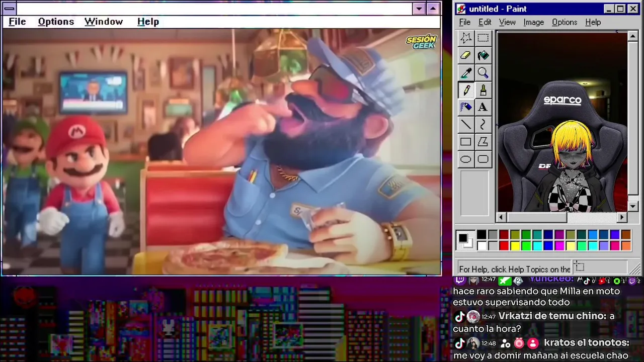
Task: Click Paint horizontal scrollbar right arrow
Action: (622, 217)
